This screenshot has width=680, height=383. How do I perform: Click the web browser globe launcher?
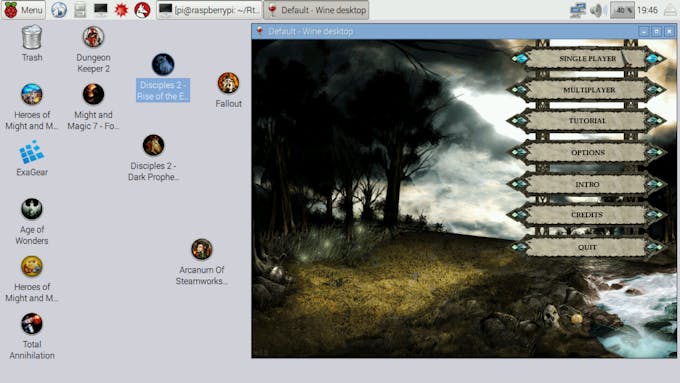59,10
